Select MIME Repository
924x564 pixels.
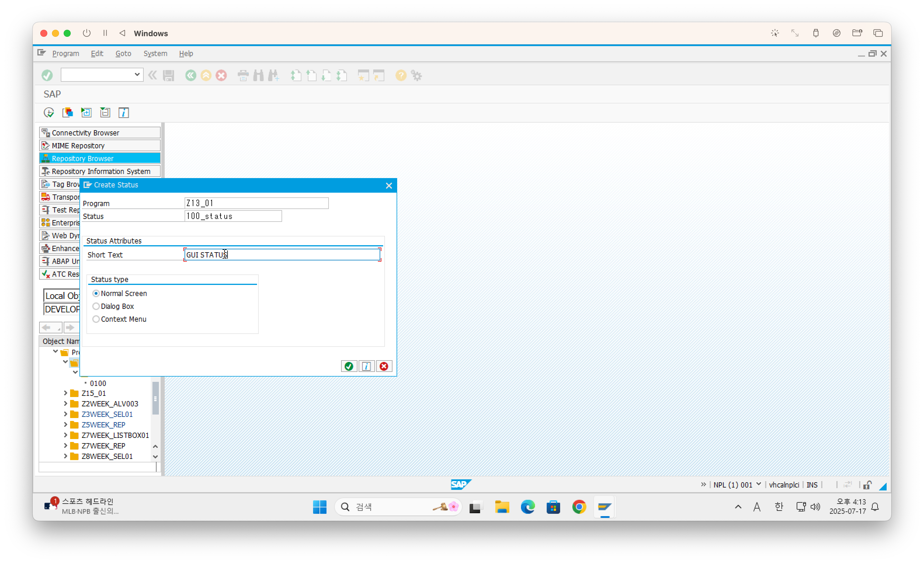coord(100,145)
